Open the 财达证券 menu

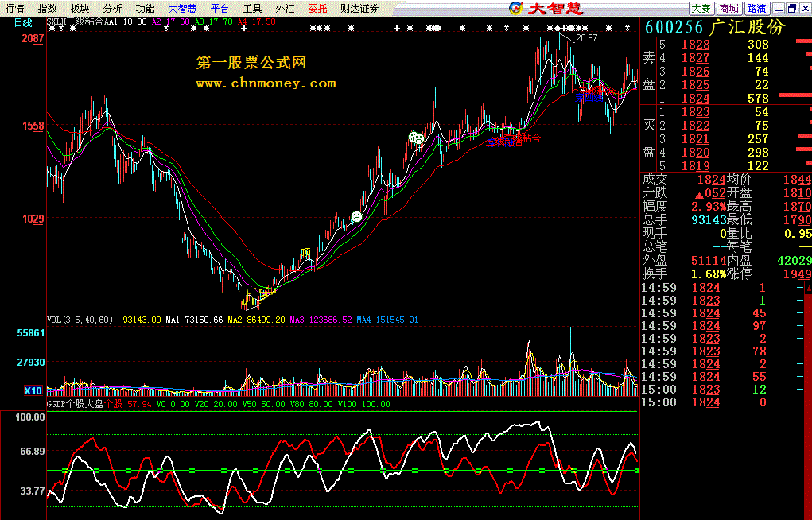359,8
